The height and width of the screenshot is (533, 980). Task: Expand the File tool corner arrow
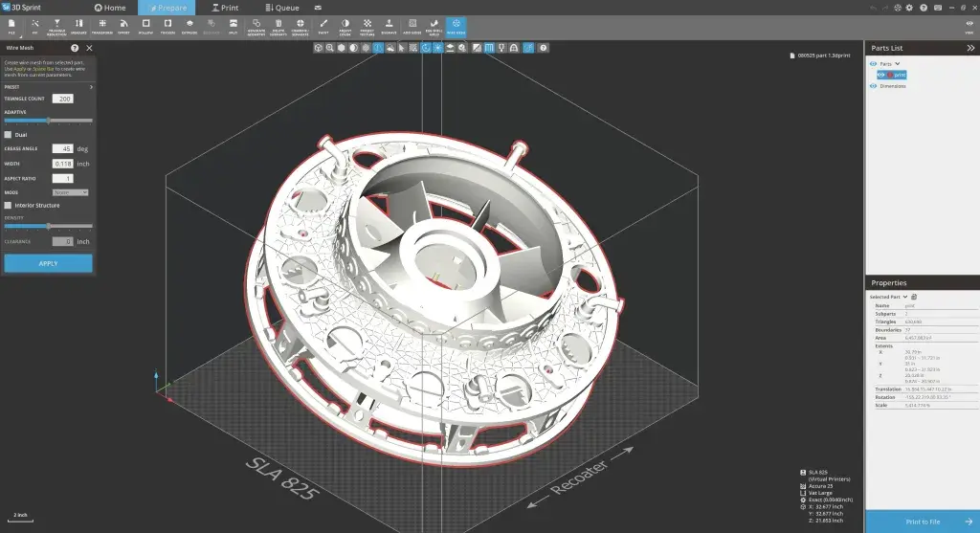tap(22, 35)
